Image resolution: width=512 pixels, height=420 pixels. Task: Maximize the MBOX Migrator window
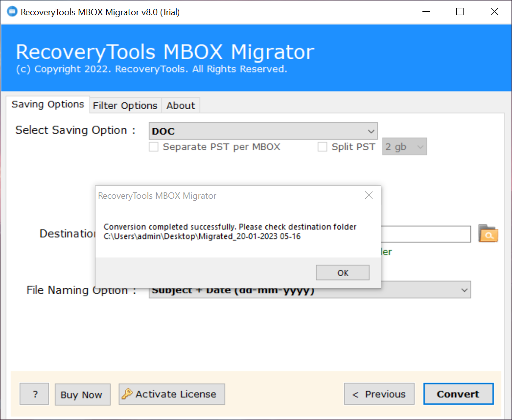point(460,12)
